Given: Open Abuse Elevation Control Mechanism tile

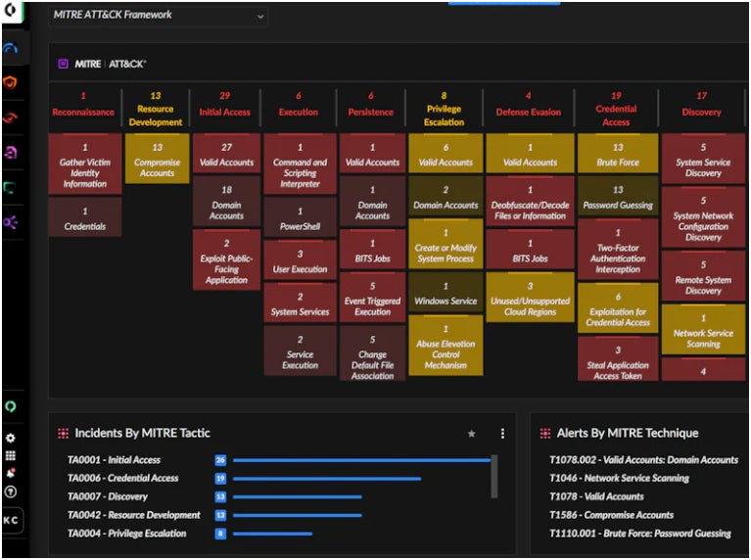Looking at the screenshot, I should tap(446, 346).
